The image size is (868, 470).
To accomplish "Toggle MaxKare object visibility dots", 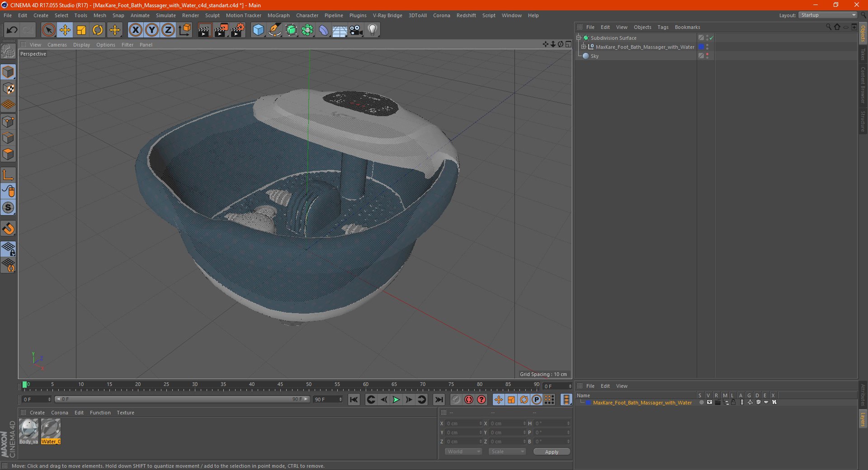I will tap(707, 47).
